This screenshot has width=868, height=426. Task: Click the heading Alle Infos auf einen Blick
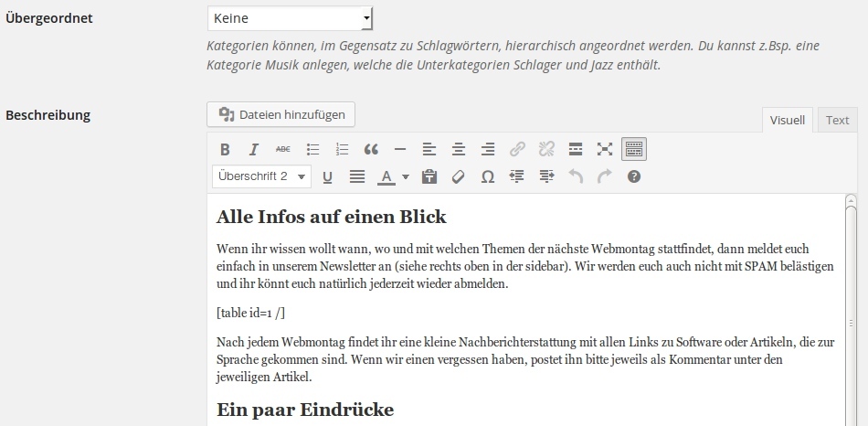click(331, 217)
